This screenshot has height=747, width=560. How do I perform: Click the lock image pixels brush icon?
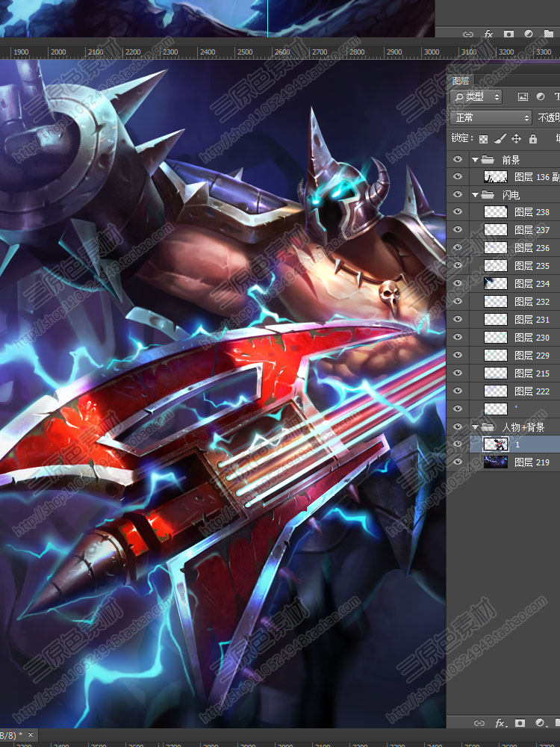[500, 139]
